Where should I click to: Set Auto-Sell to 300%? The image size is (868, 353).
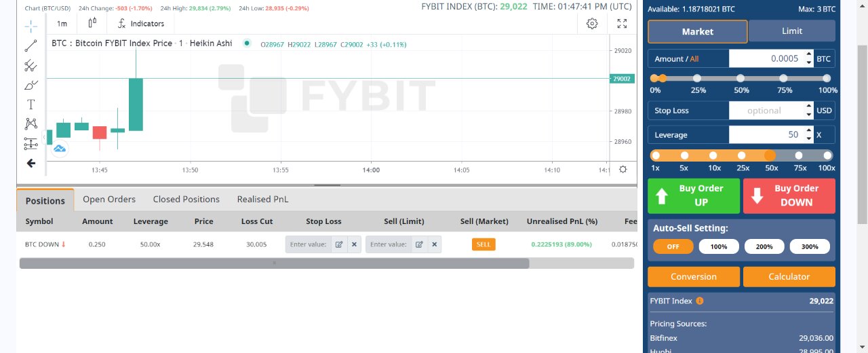point(810,246)
